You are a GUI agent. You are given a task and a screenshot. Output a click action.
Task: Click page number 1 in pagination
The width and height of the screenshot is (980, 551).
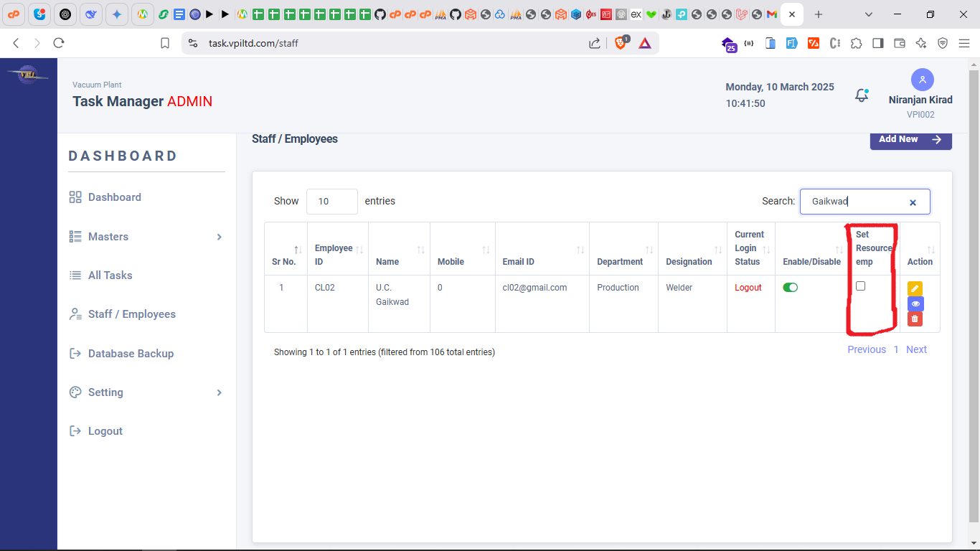[896, 349]
